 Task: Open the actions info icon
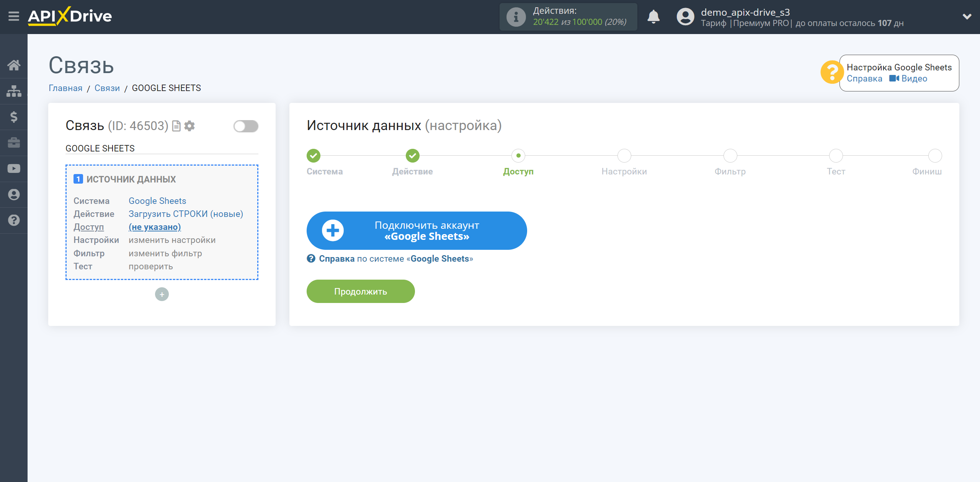click(x=516, y=17)
